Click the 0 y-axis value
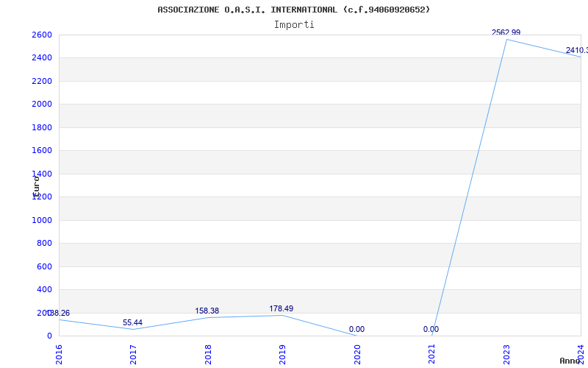 pos(49,336)
